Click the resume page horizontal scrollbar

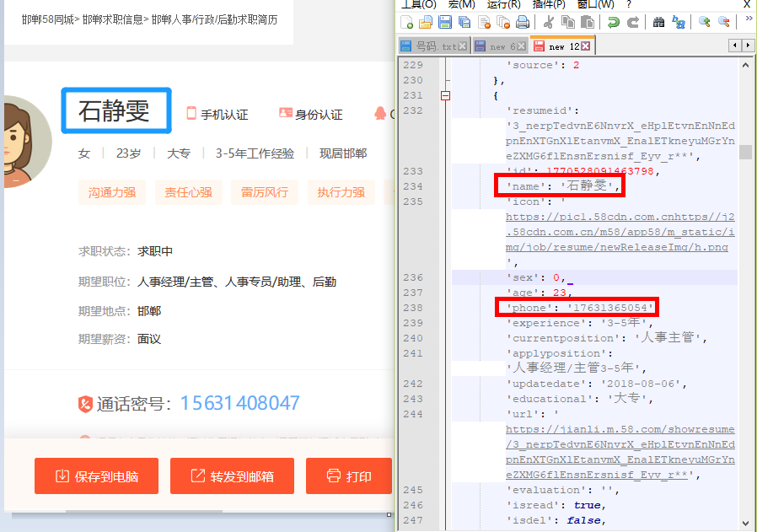tap(144, 511)
